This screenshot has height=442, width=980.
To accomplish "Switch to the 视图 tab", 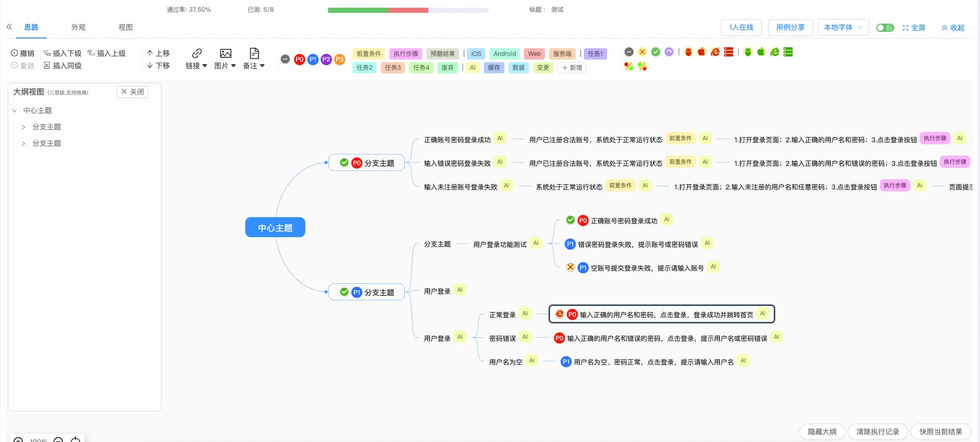I will 126,27.
